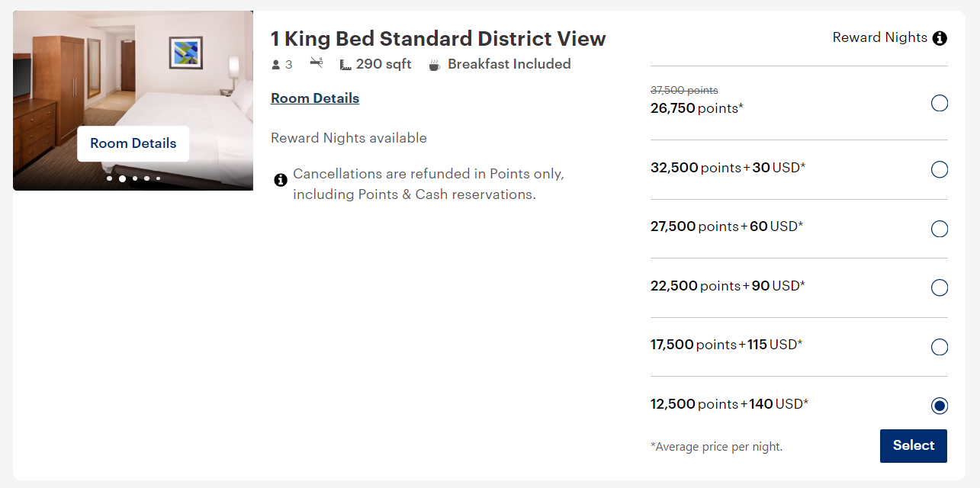Choose the 32,500 points + 30 USD rate

(940, 169)
